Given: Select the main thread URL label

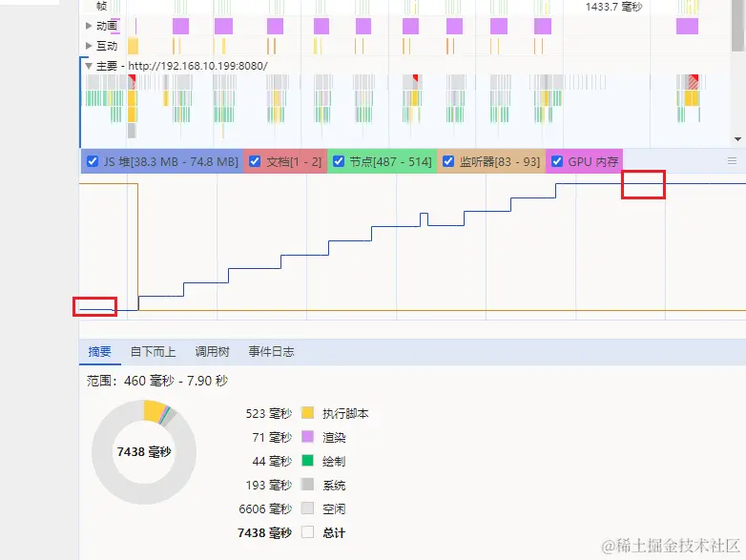Looking at the screenshot, I should pos(197,66).
